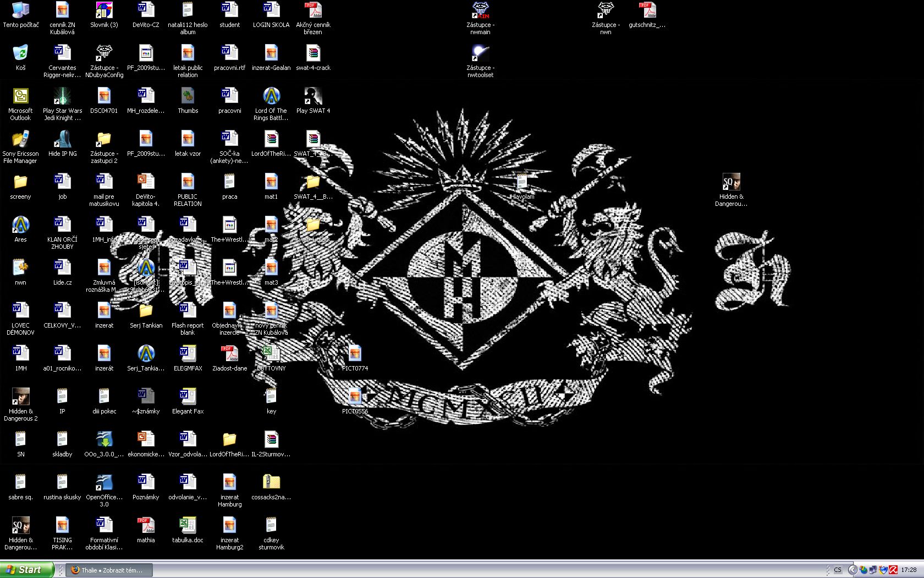Select the Hide IP NG shortcut
Image resolution: width=924 pixels, height=578 pixels.
pos(62,139)
